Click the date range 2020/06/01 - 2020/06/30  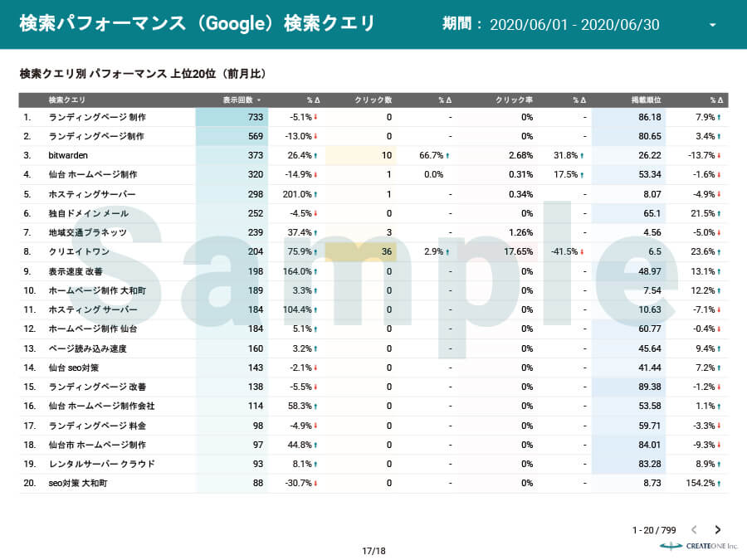574,25
